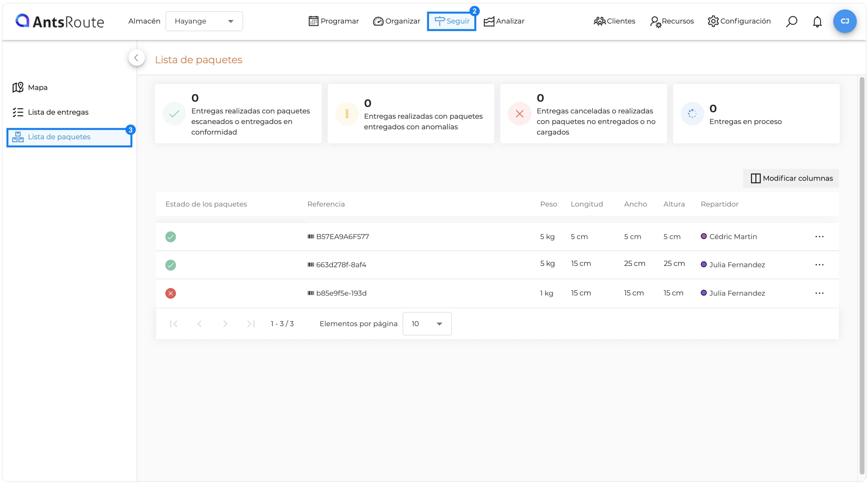The height and width of the screenshot is (484, 868).
Task: Click the barcode icon next to 663d278f-8af4
Action: pos(311,265)
